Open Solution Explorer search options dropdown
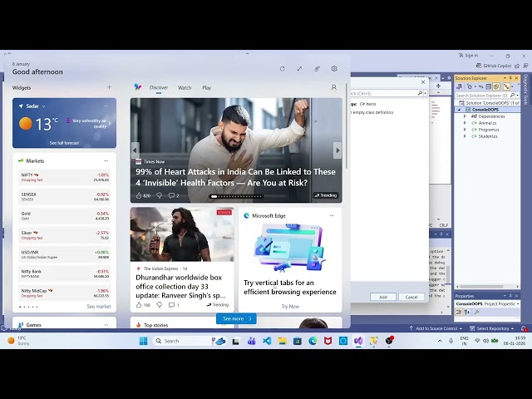 (x=518, y=96)
